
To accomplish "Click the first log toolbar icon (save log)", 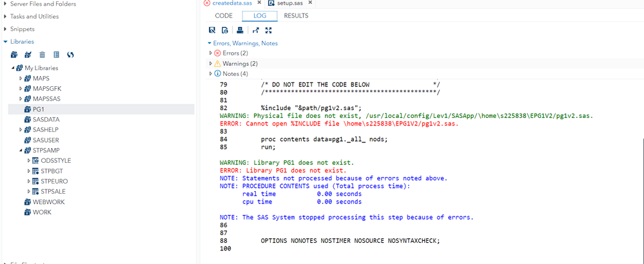I will [x=212, y=30].
